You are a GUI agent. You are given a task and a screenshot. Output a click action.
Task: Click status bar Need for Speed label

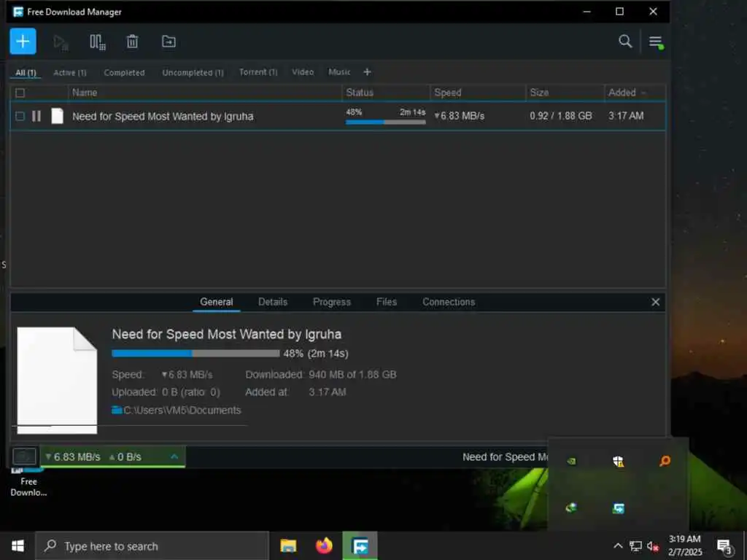pos(505,456)
